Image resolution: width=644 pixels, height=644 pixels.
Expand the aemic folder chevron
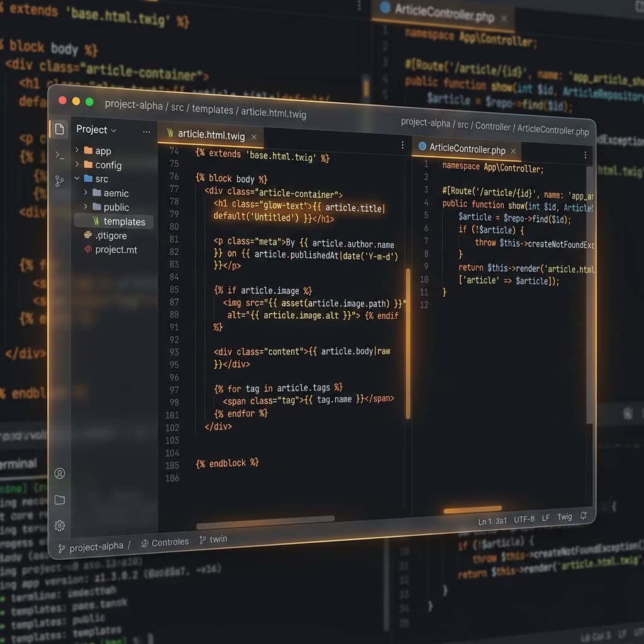86,192
